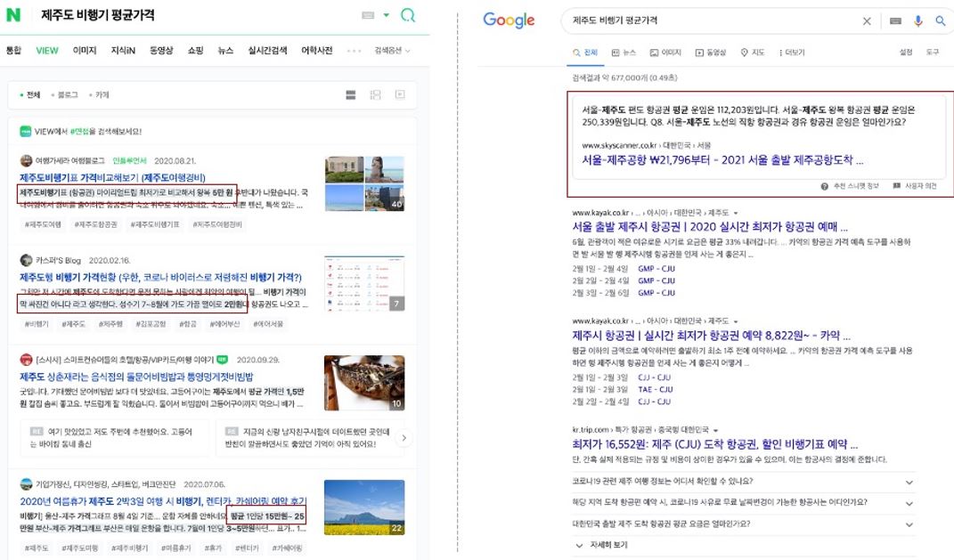Expand Naver keyboard dropdown arrow
This screenshot has height=560, width=954.
pyautogui.click(x=386, y=15)
